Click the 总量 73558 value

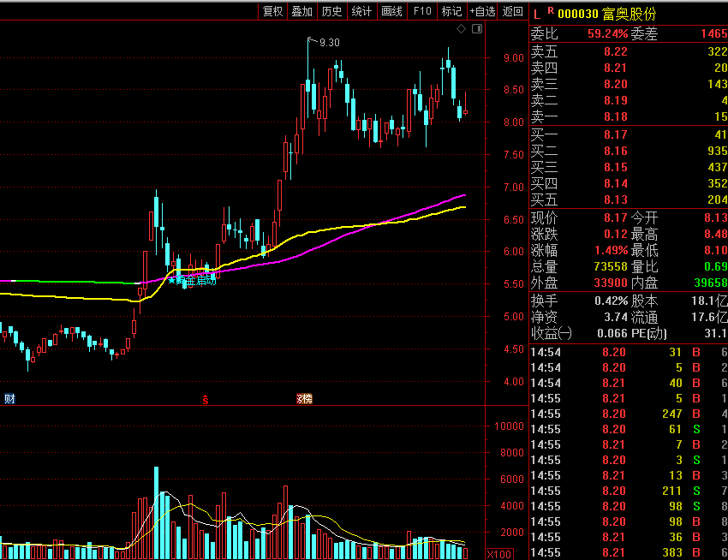[611, 266]
